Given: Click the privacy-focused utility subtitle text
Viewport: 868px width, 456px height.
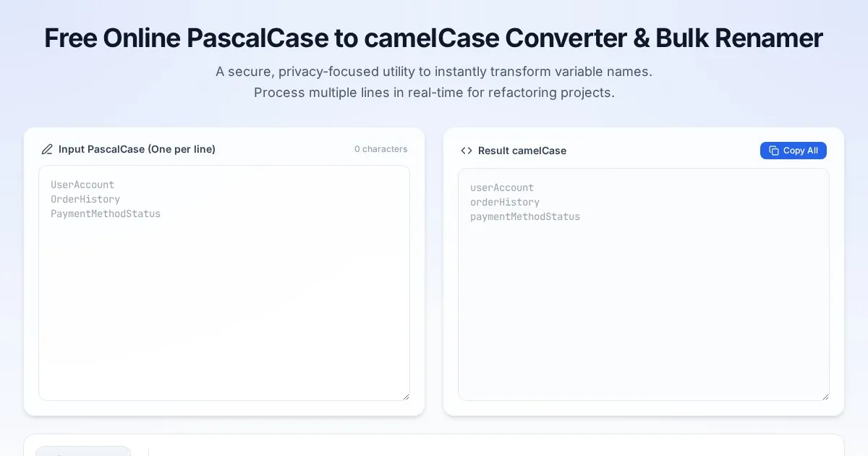Looking at the screenshot, I should coord(434,72).
